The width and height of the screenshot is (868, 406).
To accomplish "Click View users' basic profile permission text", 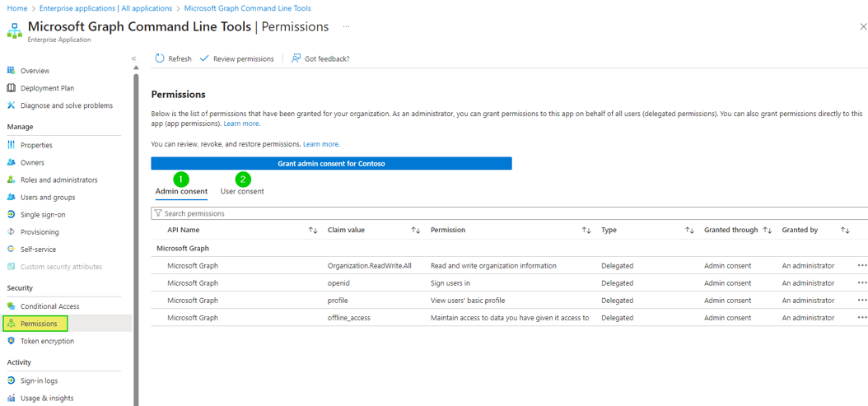I will click(x=468, y=301).
